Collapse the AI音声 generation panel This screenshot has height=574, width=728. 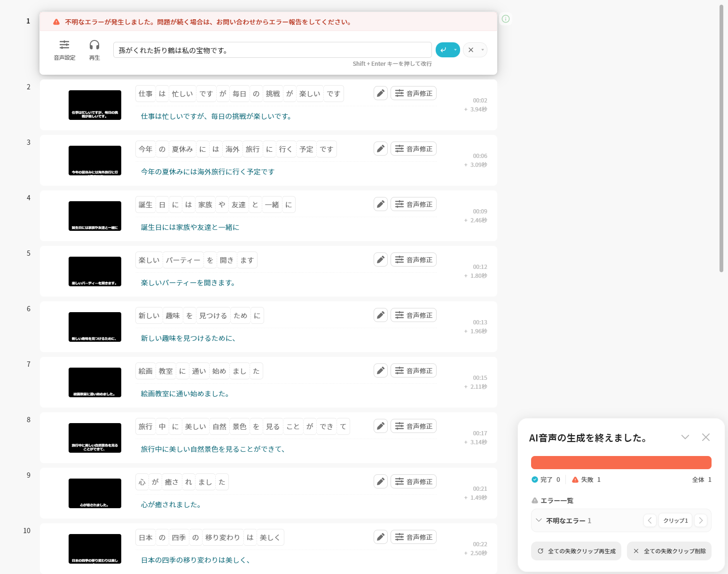click(x=685, y=437)
